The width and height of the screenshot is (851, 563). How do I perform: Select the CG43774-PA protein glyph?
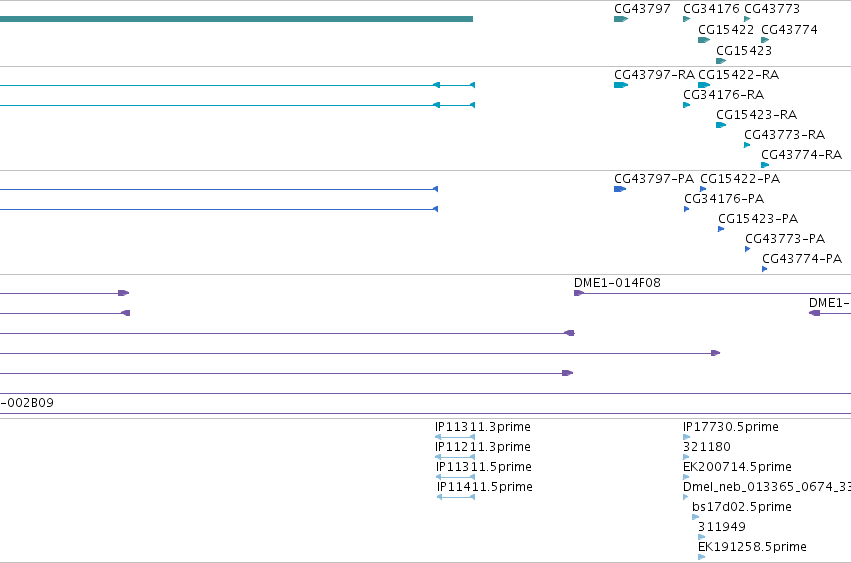pyautogui.click(x=765, y=269)
